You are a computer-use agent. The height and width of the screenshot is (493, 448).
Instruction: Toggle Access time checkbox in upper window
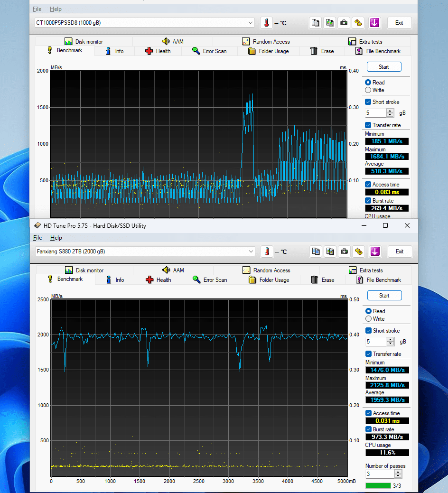(368, 185)
